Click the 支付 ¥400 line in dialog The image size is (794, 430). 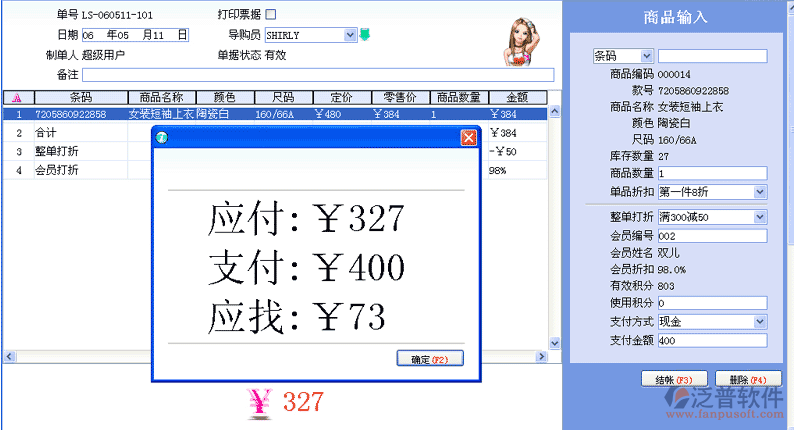pyautogui.click(x=306, y=267)
